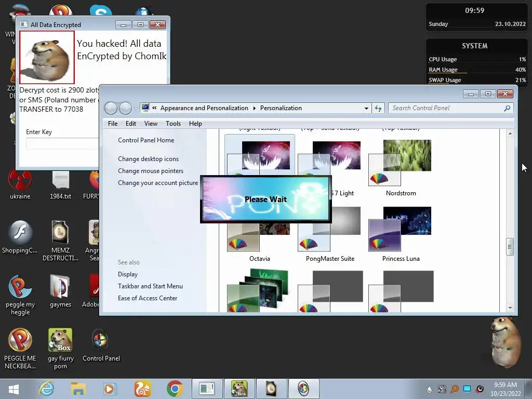This screenshot has width=532, height=399.
Task: Click the back navigation button
Action: point(111,108)
